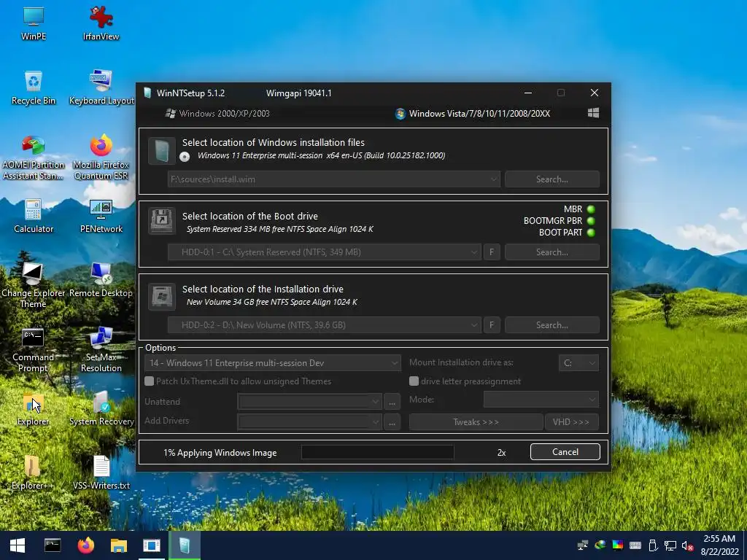Select the Recycle Bin icon
Screen dimensions: 747x560
click(34, 87)
